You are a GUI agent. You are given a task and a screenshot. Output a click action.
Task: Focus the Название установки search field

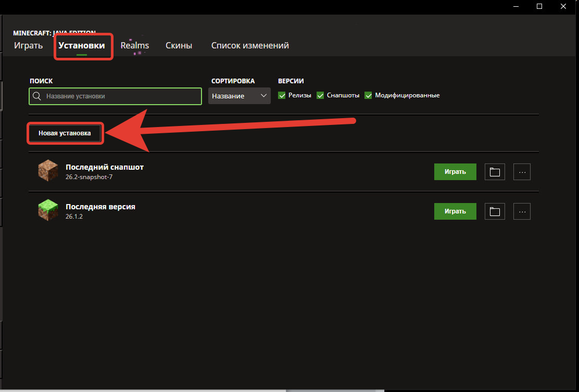[x=115, y=96]
